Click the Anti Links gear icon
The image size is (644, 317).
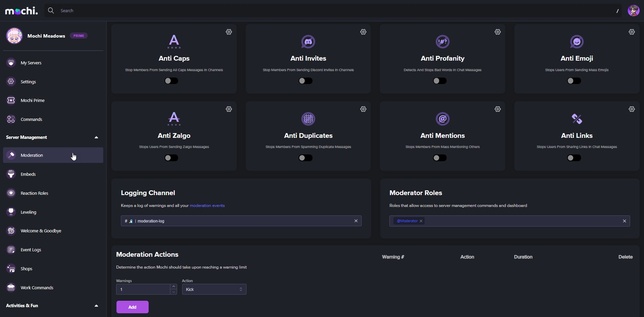pos(632,109)
